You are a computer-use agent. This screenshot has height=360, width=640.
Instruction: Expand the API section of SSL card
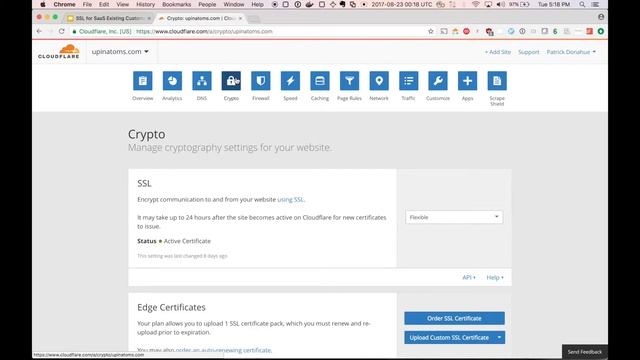[469, 277]
